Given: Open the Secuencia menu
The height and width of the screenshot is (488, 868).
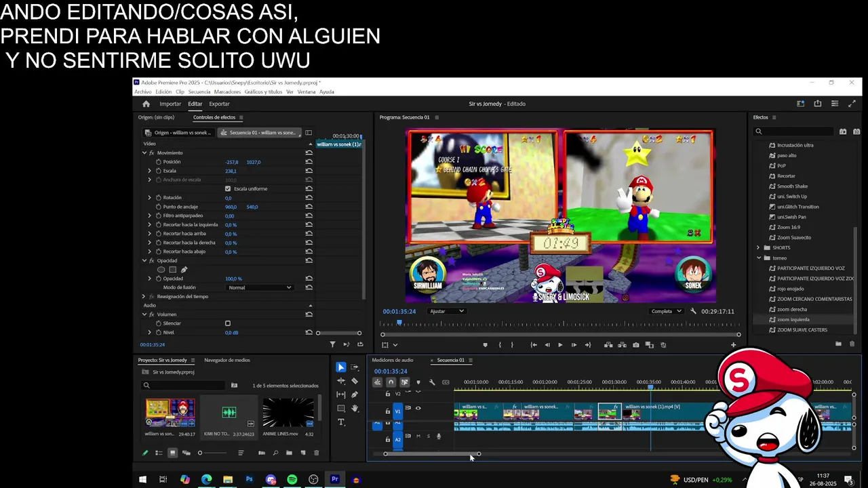Looking at the screenshot, I should click(199, 91).
